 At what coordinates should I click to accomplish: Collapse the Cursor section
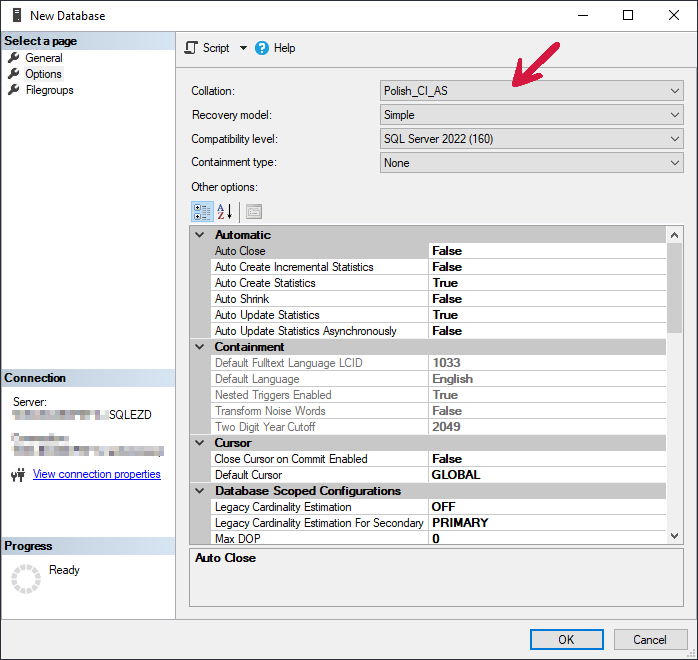click(199, 443)
